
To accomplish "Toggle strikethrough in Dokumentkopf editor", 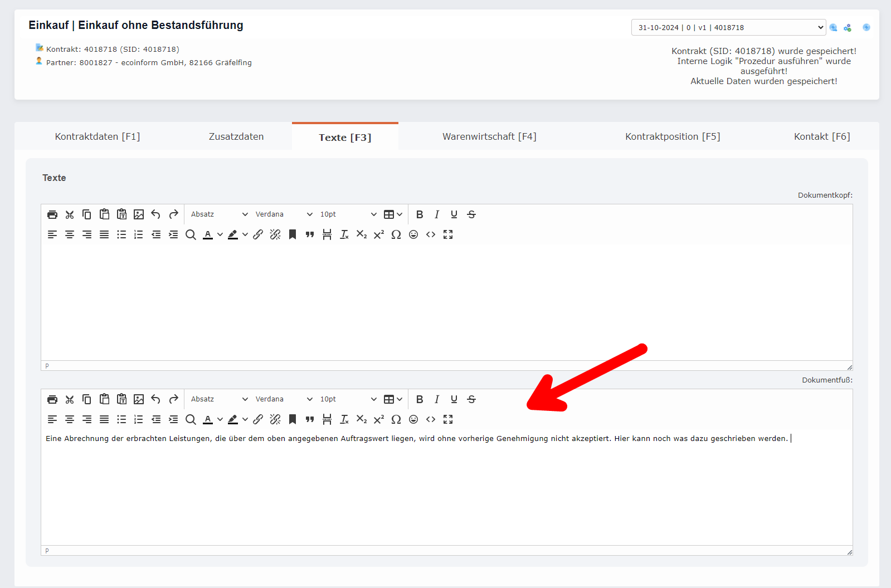I will pyautogui.click(x=471, y=214).
